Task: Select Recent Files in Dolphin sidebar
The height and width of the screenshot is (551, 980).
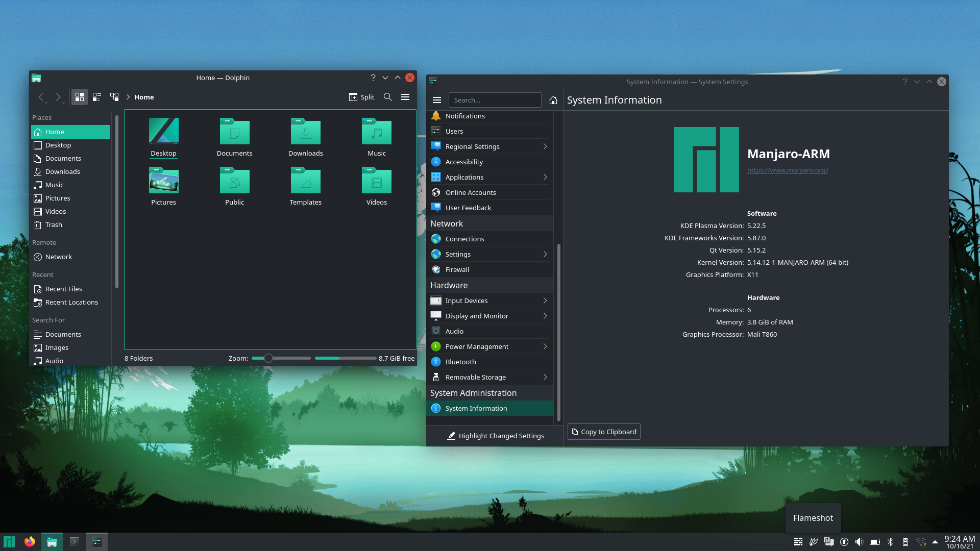Action: coord(63,289)
